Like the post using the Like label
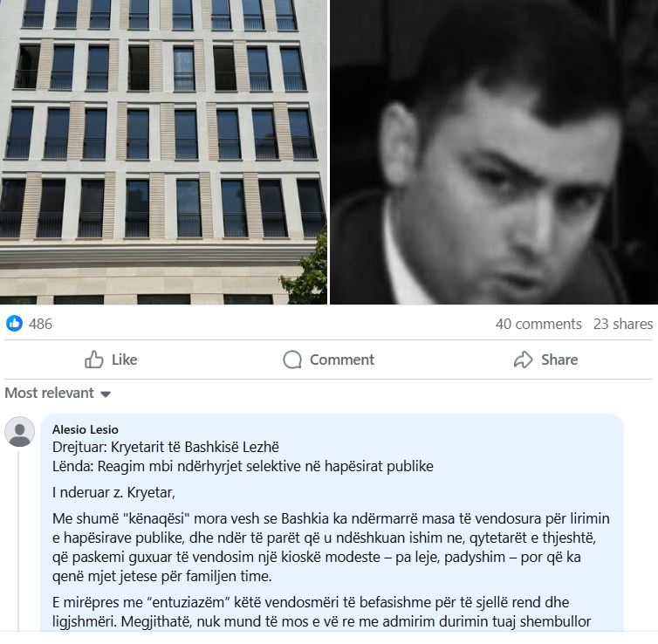Image resolution: width=658 pixels, height=644 pixels. click(x=124, y=360)
